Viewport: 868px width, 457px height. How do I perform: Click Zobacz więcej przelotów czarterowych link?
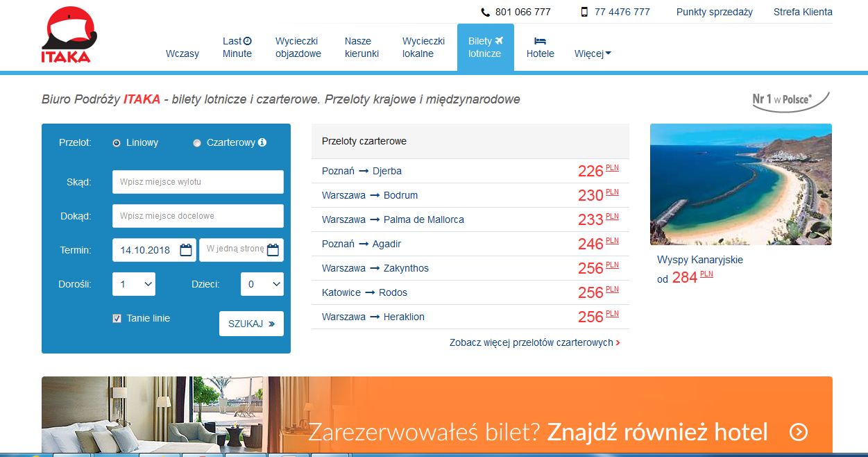coord(535,342)
